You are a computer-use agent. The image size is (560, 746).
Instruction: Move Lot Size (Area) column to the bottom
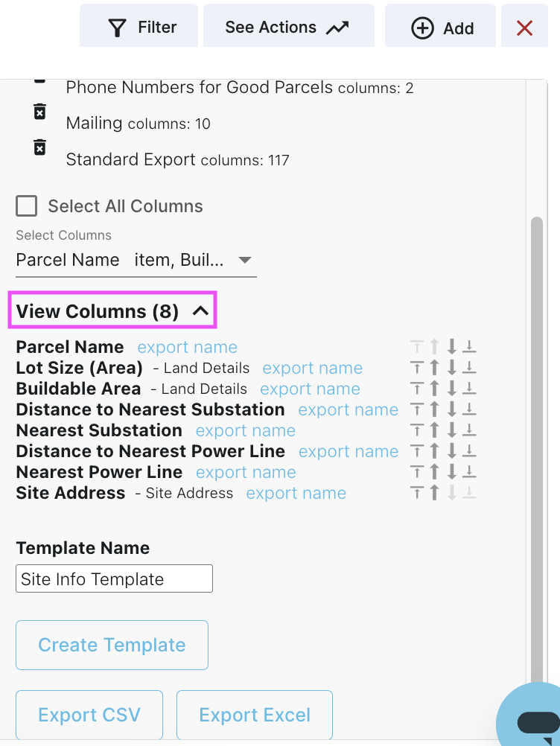coord(471,367)
